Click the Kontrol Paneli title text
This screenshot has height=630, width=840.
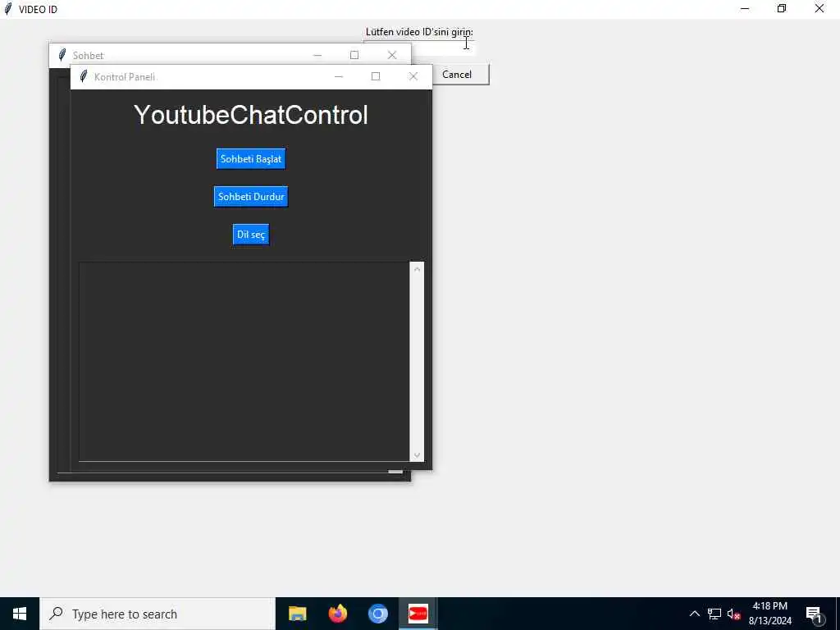pyautogui.click(x=125, y=76)
